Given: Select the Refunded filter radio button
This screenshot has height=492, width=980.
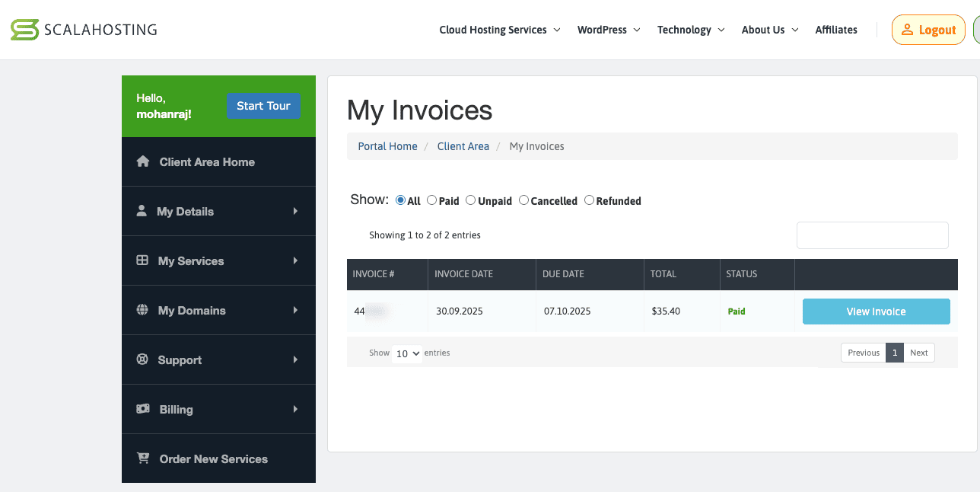Looking at the screenshot, I should [x=589, y=200].
